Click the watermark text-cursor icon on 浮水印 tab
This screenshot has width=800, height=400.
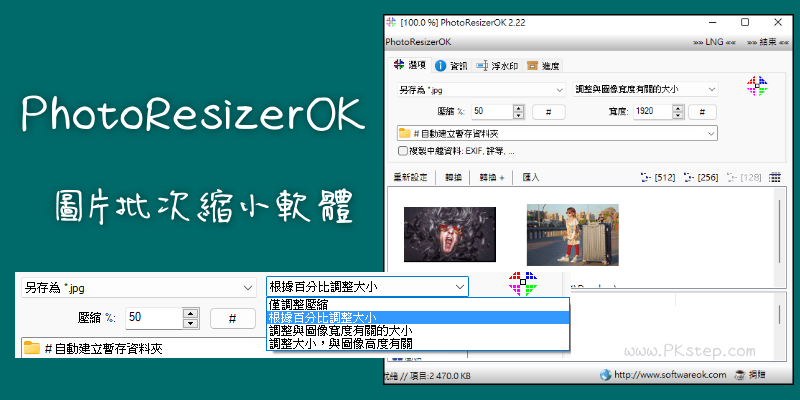coord(481,66)
